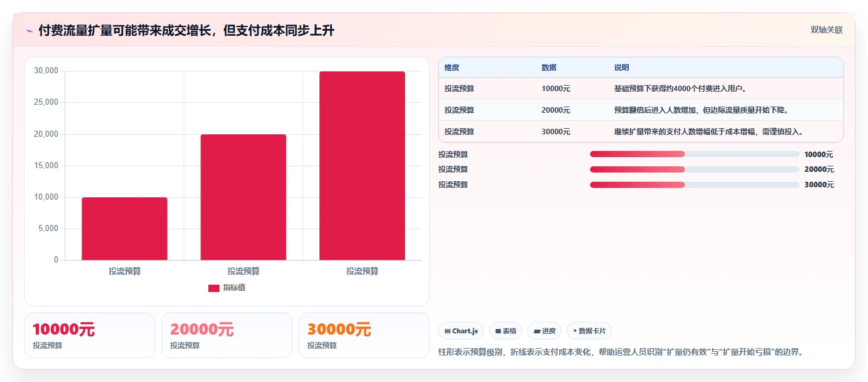The height and width of the screenshot is (382, 868).
Task: Open the pink 20000元 data card
Action: (227, 335)
